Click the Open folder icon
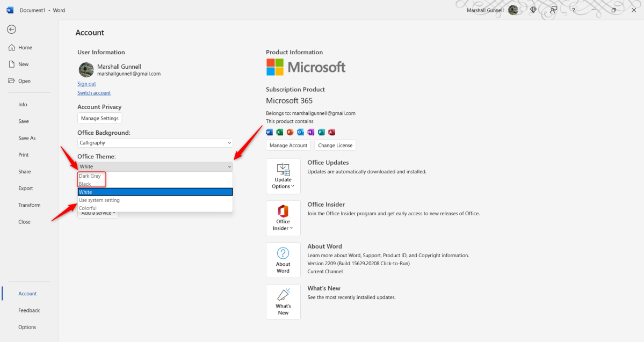 coord(11,81)
